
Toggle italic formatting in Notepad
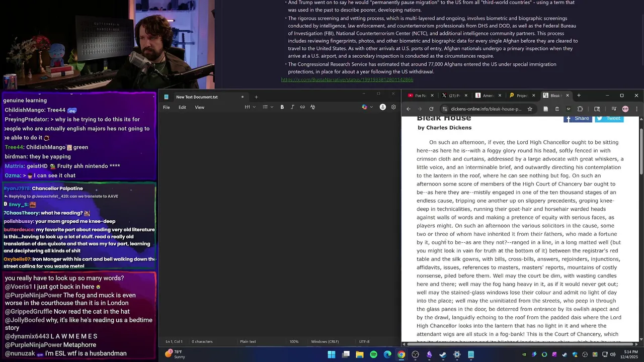(x=292, y=107)
